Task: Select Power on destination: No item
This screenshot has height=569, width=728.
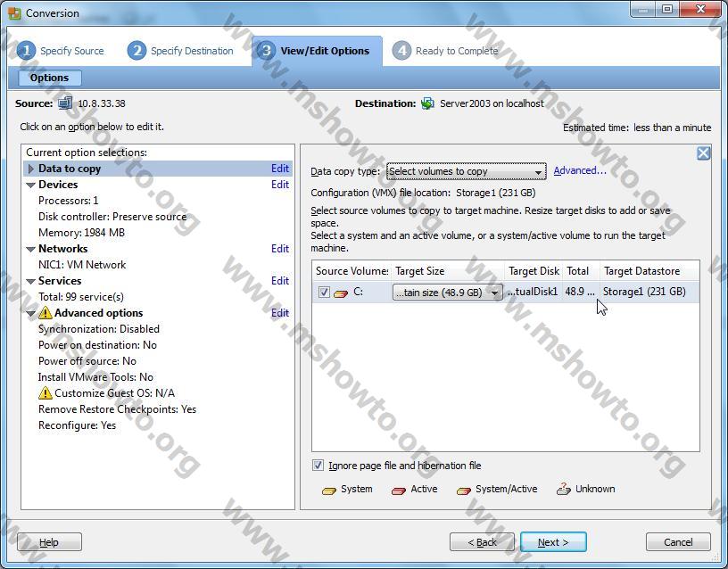Action: pyautogui.click(x=97, y=345)
